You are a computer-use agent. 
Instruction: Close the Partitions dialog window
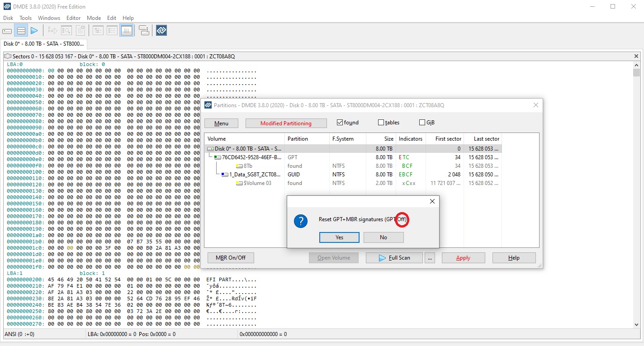click(x=536, y=105)
